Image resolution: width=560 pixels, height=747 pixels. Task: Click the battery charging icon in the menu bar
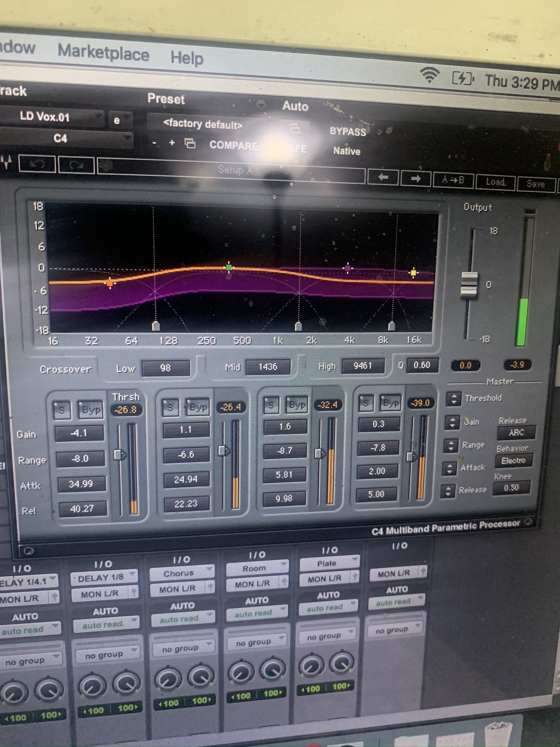463,78
